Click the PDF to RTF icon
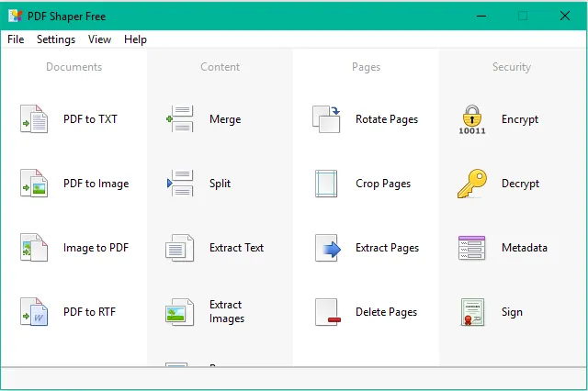The image size is (588, 391). pyautogui.click(x=34, y=312)
